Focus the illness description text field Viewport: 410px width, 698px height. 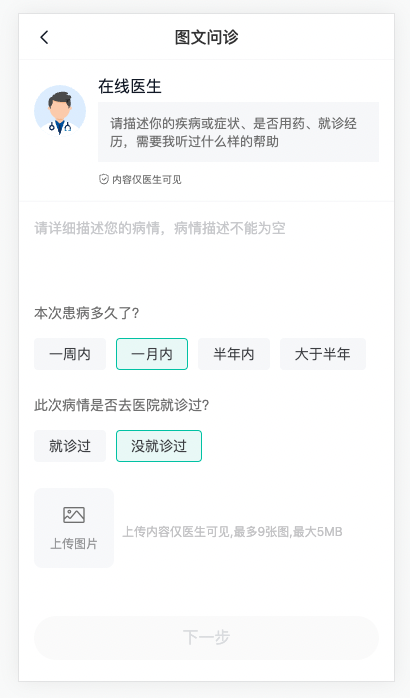click(x=207, y=249)
